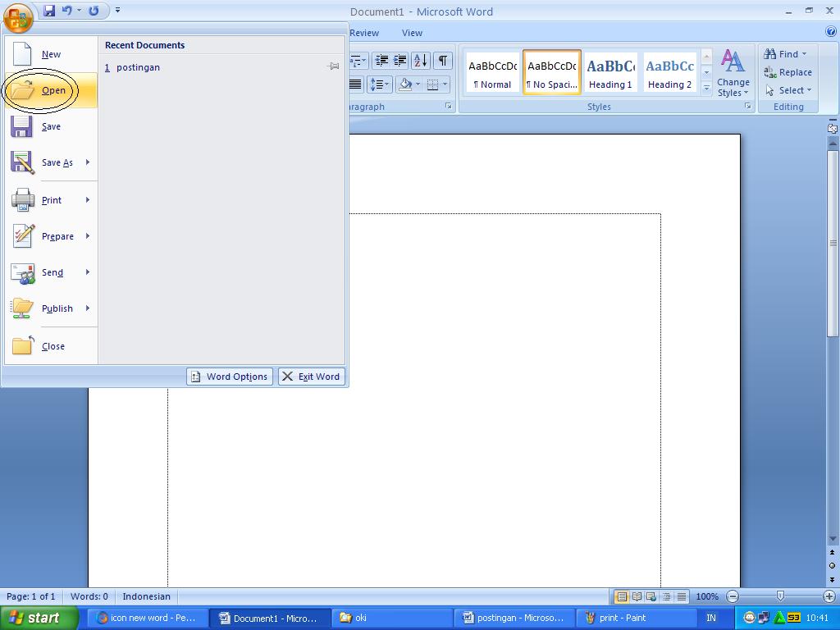Click the Zoom In plus button
Screen dimensions: 840x630
point(829,596)
